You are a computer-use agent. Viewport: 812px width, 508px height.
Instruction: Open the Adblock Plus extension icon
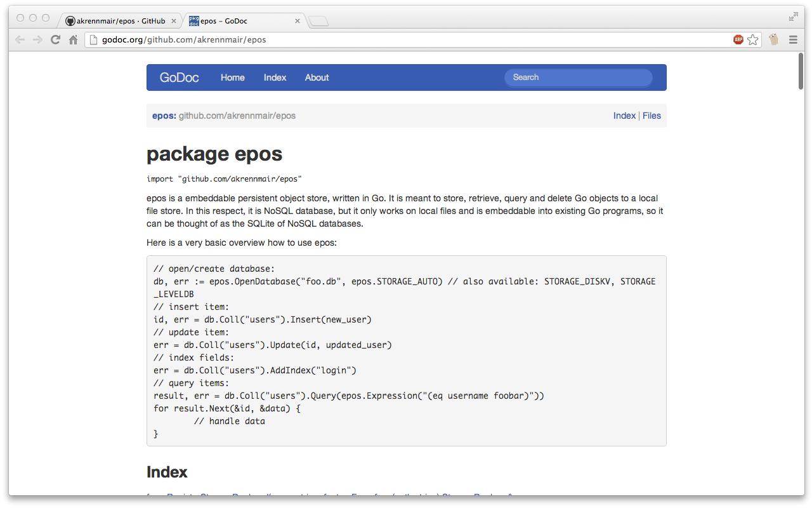738,40
